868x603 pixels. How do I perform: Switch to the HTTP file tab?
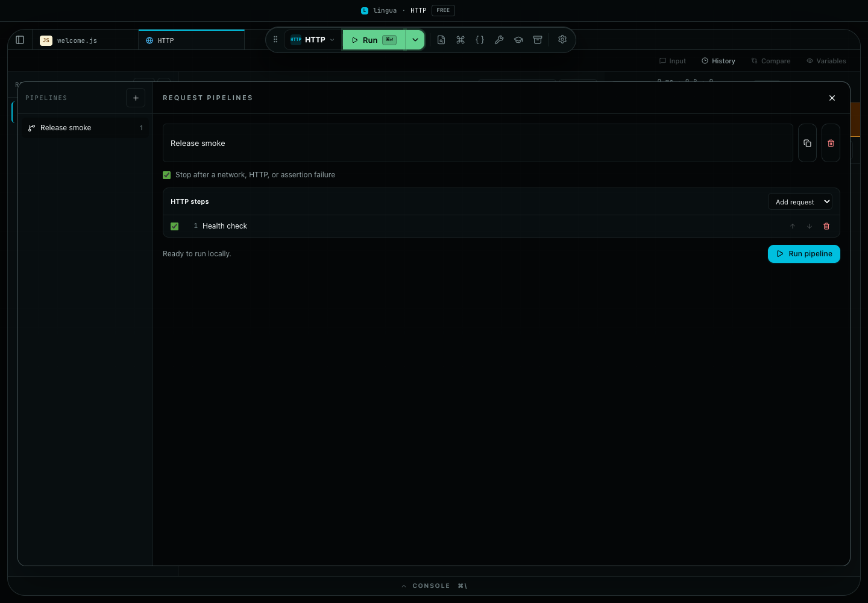click(192, 40)
